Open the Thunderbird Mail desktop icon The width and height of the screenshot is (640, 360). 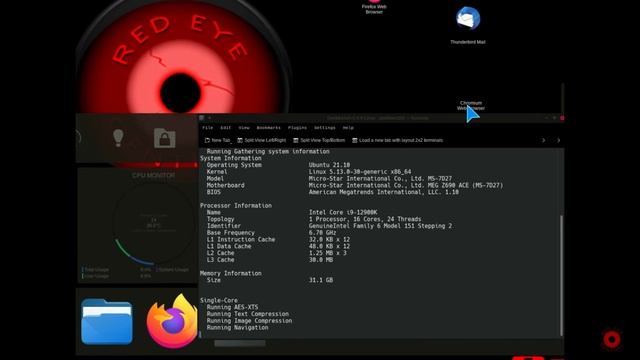point(468,19)
